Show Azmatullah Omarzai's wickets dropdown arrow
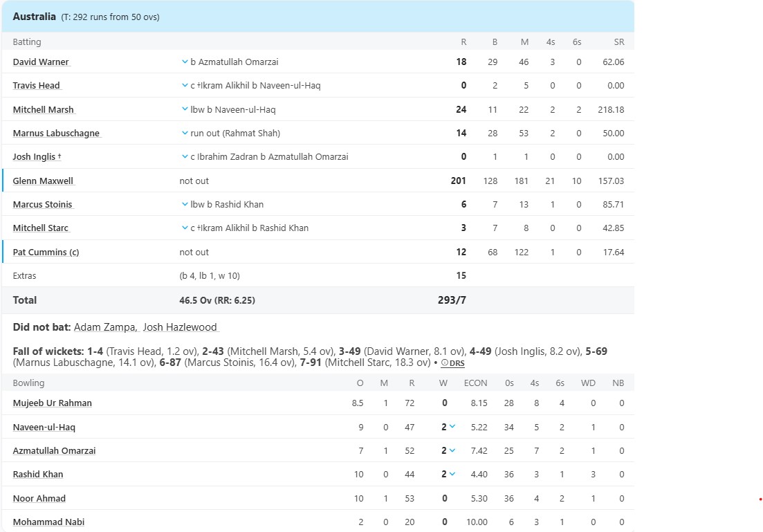Screen dimensions: 763x532 [452, 451]
